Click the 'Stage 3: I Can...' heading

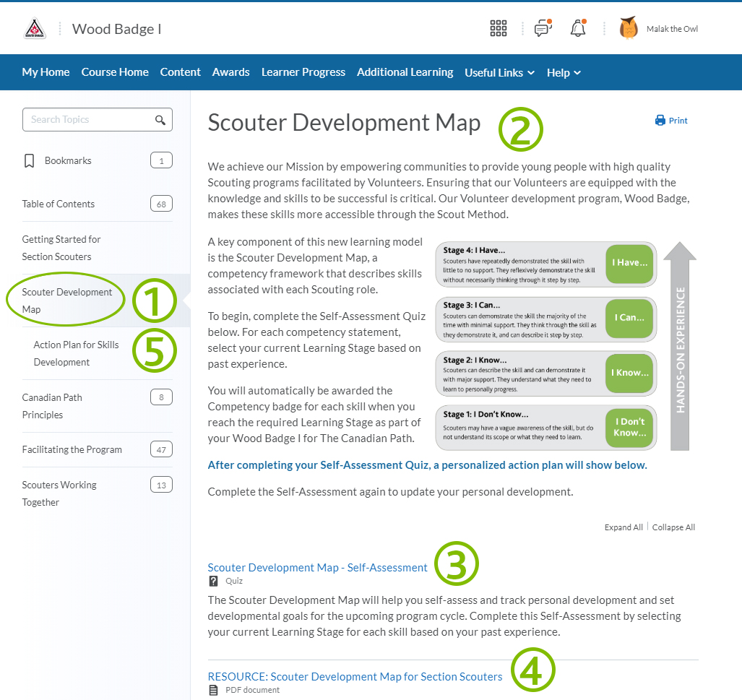point(471,306)
